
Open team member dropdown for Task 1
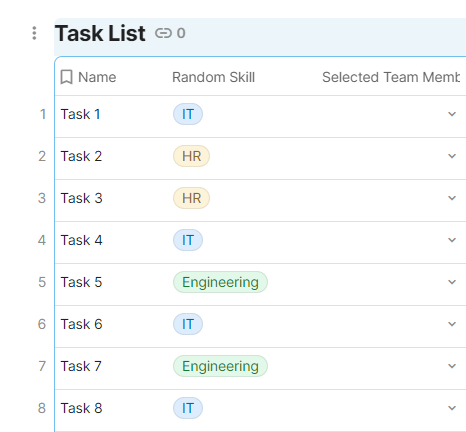click(x=452, y=114)
